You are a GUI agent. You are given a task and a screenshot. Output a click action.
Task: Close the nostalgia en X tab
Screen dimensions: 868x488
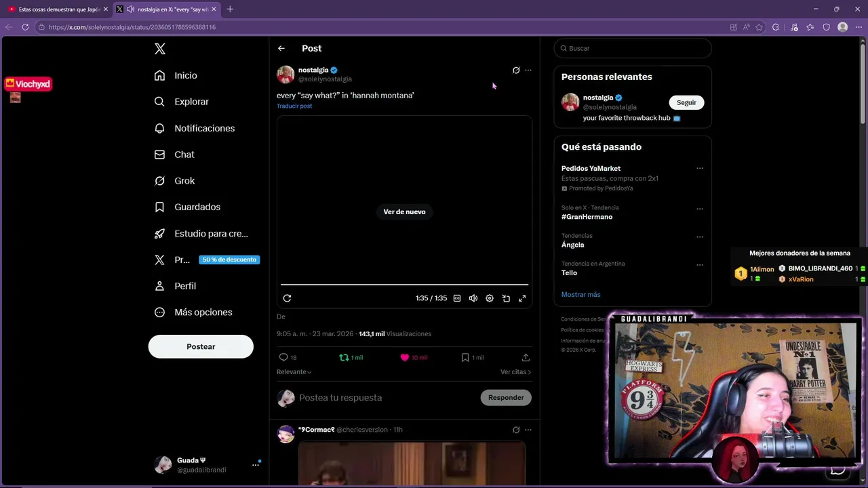pyautogui.click(x=214, y=9)
